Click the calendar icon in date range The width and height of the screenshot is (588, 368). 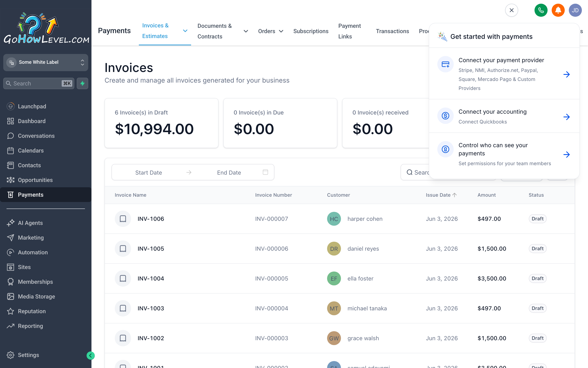pyautogui.click(x=265, y=172)
